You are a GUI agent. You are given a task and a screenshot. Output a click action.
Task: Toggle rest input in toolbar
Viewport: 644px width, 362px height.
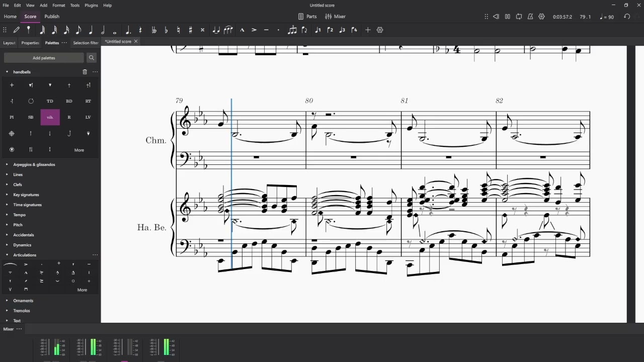coord(140,30)
